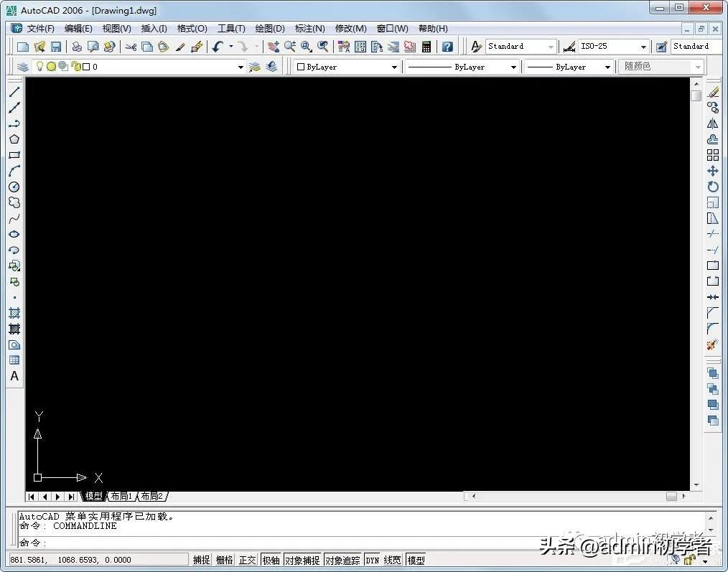728x572 pixels.
Task: Click the 随颜色 plot style control
Action: coord(661,66)
